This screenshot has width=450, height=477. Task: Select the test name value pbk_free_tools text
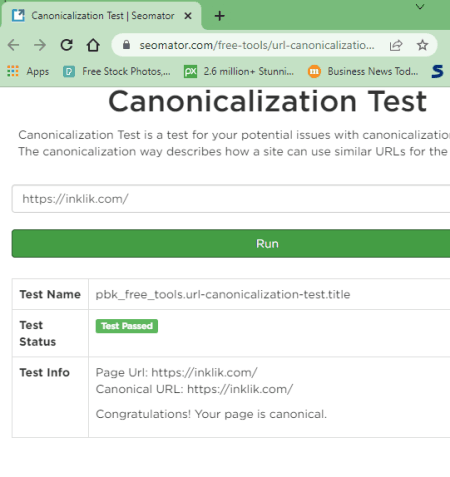(x=223, y=294)
